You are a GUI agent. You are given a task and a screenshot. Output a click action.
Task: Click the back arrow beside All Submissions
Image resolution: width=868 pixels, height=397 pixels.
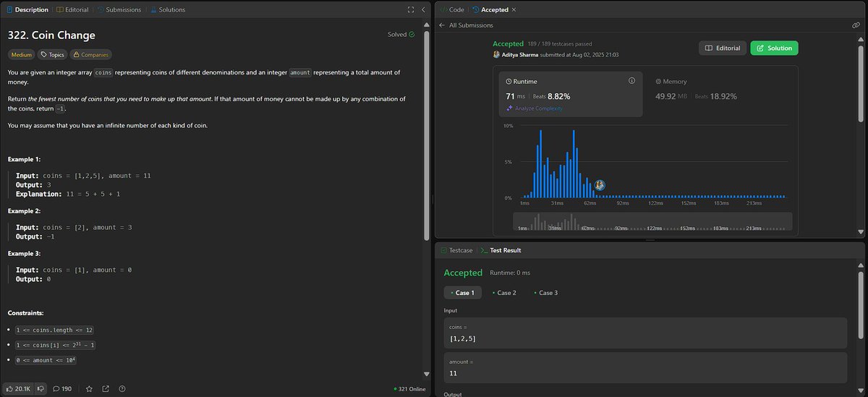click(x=442, y=25)
